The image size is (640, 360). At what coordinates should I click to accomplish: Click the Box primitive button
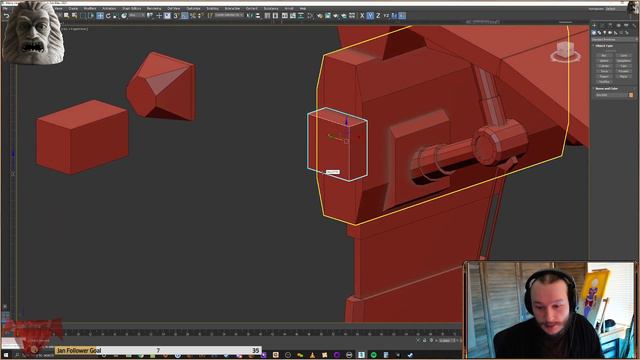[604, 55]
